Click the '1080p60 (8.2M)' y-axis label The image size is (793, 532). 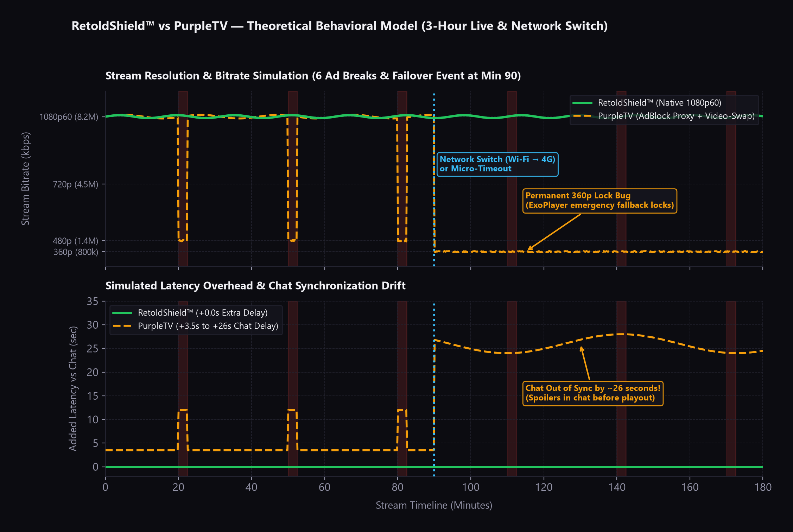click(69, 117)
